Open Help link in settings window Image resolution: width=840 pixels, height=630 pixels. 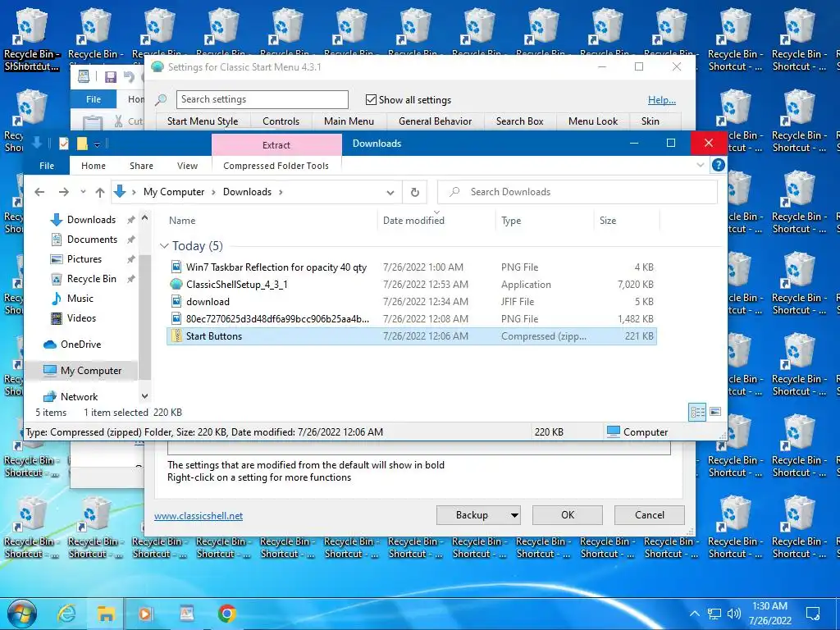click(x=662, y=99)
